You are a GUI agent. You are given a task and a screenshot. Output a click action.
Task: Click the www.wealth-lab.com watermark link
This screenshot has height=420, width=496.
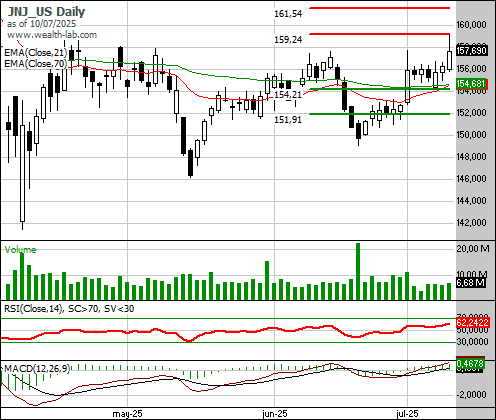tap(52, 35)
